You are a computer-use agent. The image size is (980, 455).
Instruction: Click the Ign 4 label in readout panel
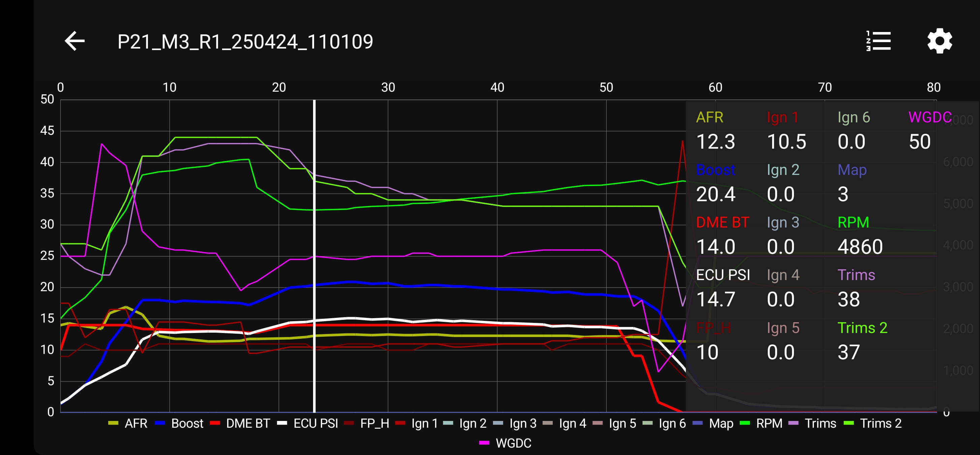[783, 275]
